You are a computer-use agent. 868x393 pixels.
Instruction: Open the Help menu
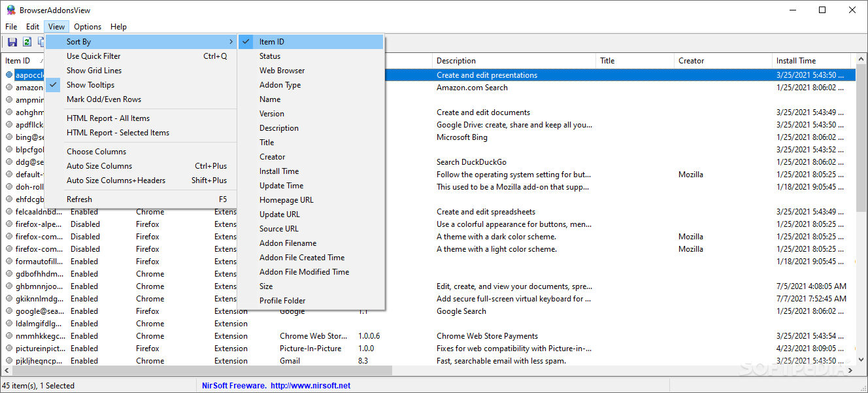(118, 27)
